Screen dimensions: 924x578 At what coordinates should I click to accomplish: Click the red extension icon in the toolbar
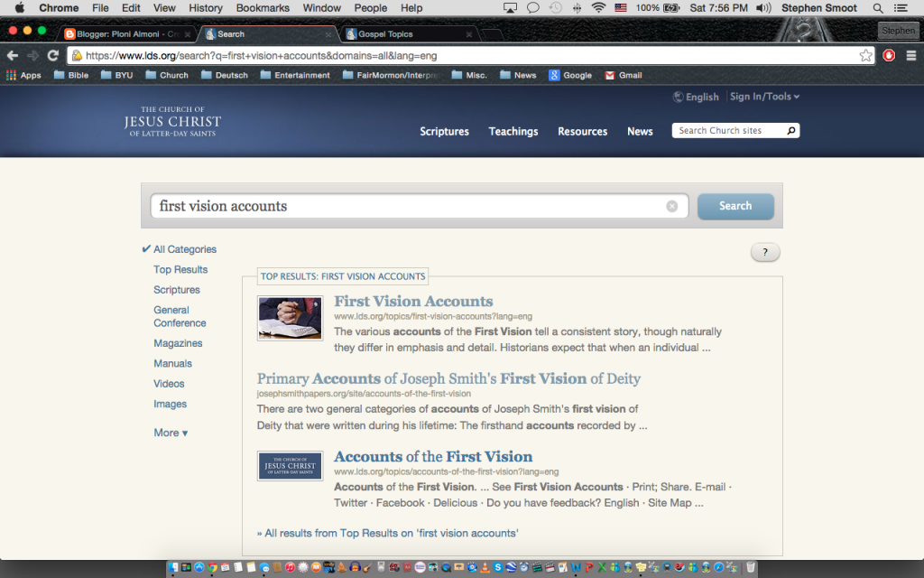coord(889,55)
